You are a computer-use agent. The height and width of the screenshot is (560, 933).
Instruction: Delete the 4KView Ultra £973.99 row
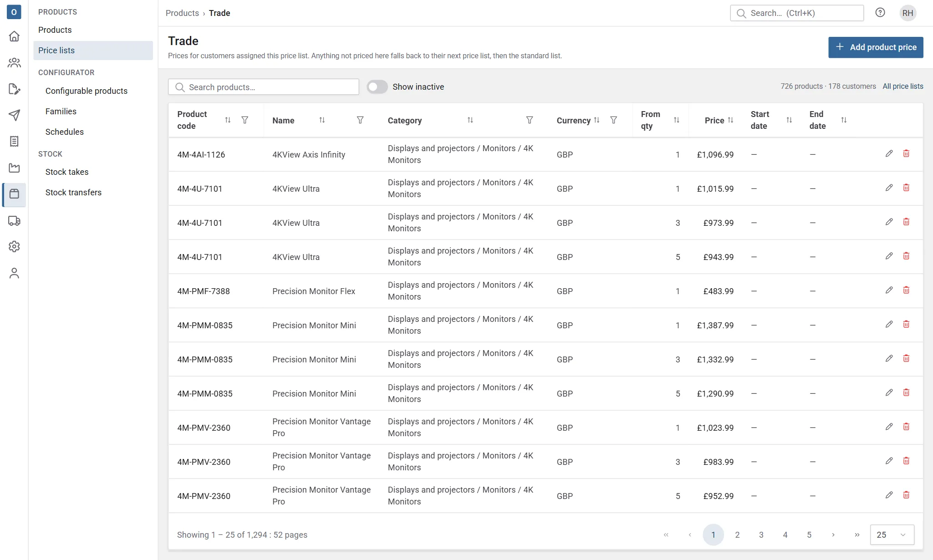tap(906, 222)
